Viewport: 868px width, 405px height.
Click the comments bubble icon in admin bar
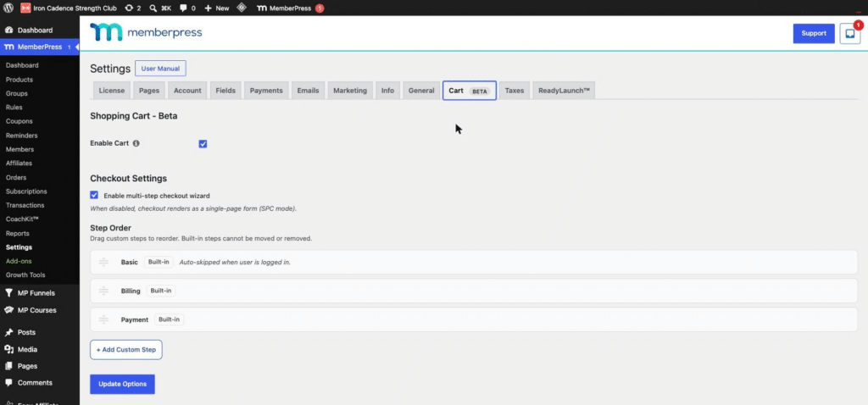pos(183,8)
